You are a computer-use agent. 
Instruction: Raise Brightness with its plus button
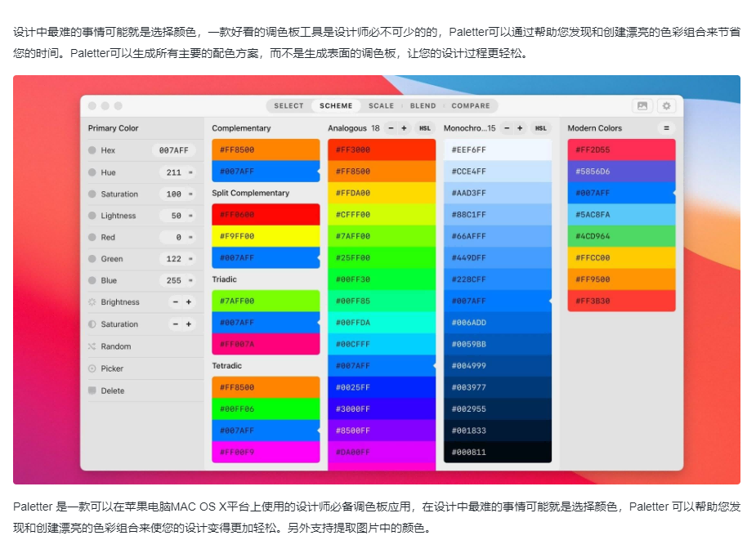click(189, 302)
